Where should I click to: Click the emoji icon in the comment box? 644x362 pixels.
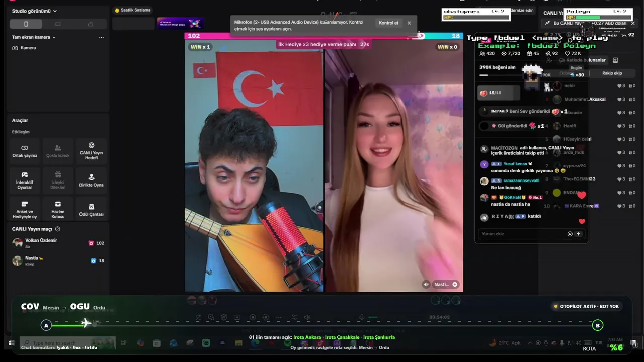570,234
